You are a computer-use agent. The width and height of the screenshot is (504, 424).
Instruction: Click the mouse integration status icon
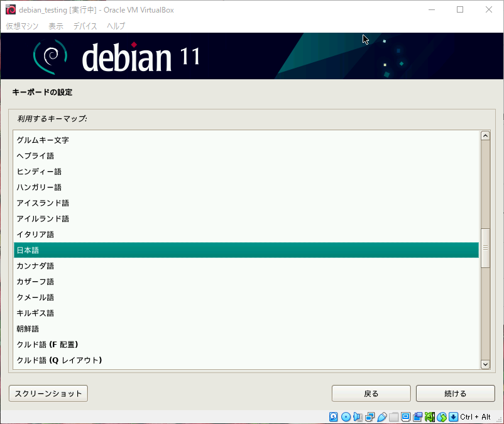(442, 417)
